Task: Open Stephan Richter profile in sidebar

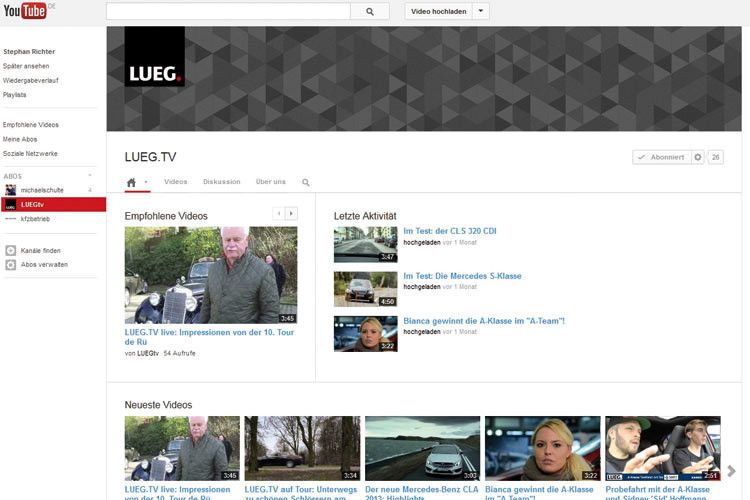Action: coord(29,52)
